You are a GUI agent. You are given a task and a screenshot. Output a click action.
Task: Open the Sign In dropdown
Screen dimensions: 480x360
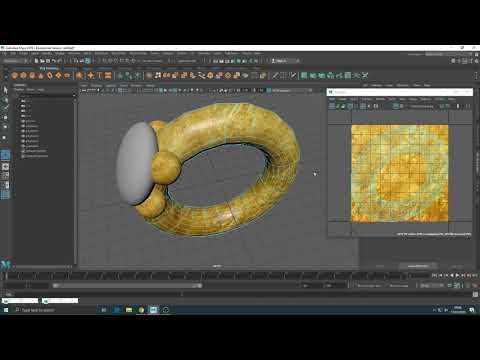(285, 61)
